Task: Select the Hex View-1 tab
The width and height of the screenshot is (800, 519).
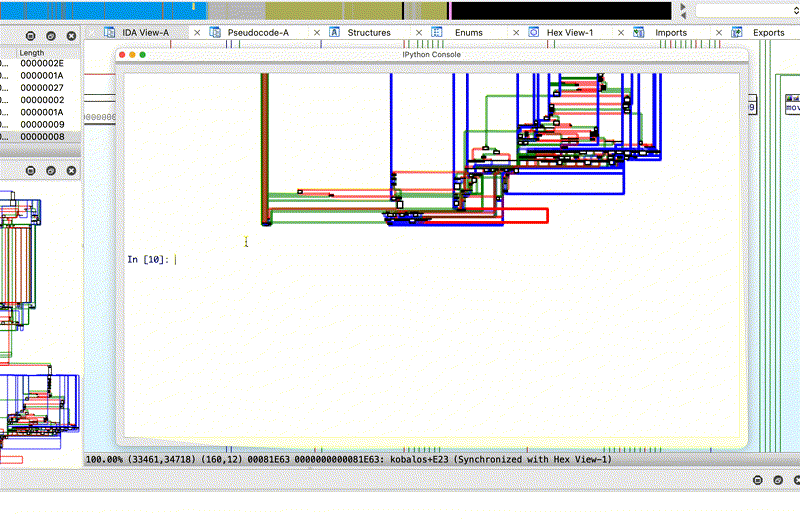Action: (569, 32)
